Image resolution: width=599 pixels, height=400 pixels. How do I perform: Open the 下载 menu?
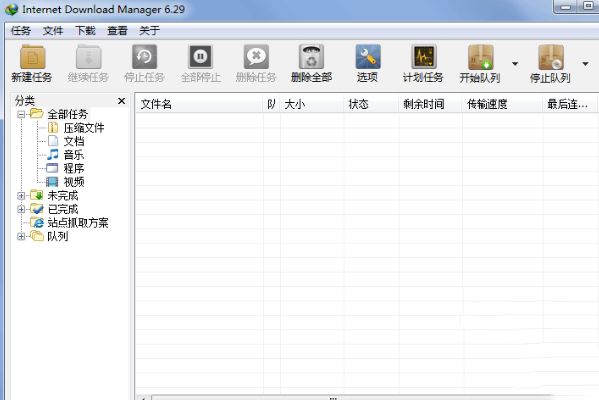85,31
